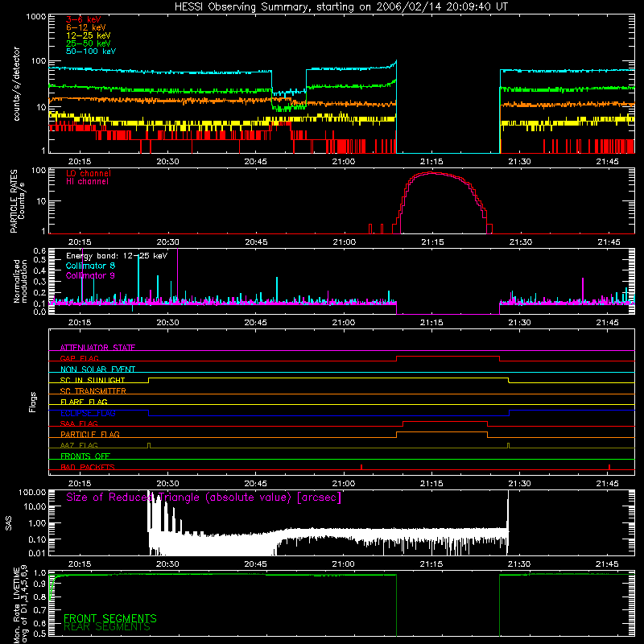
Task: Click the HI channel legend label
Action: tap(87, 182)
